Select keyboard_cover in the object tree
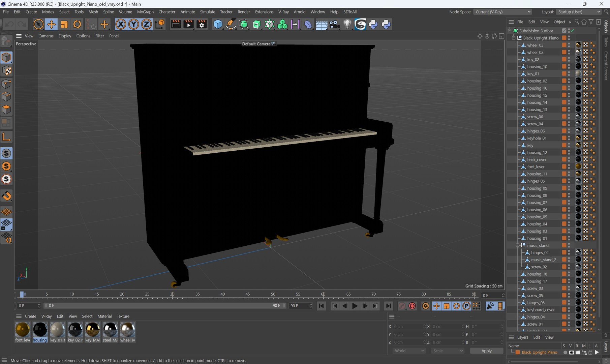This screenshot has width=610, height=364. pos(541,310)
